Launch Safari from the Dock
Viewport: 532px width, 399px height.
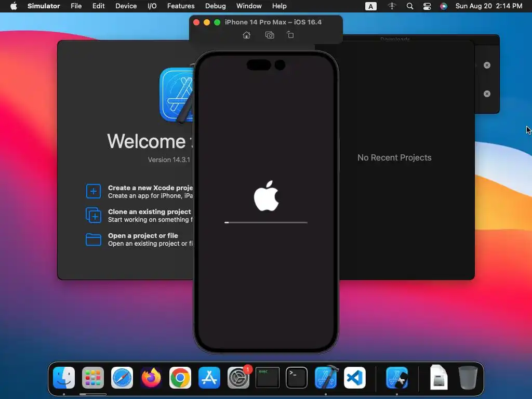click(x=122, y=378)
